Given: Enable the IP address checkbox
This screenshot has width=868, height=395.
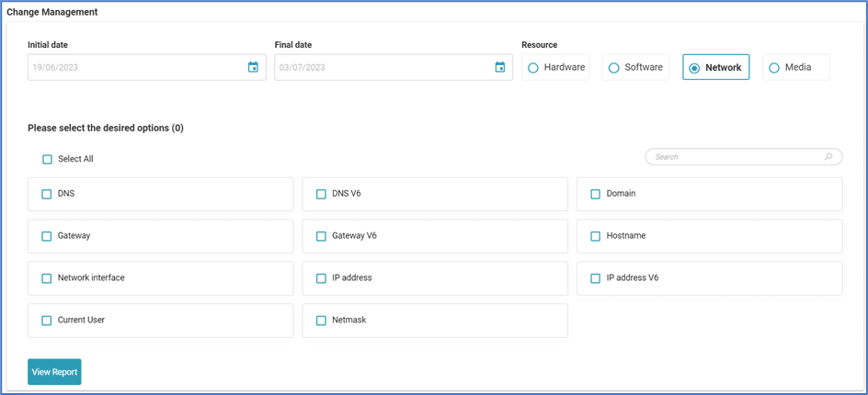Looking at the screenshot, I should point(321,278).
